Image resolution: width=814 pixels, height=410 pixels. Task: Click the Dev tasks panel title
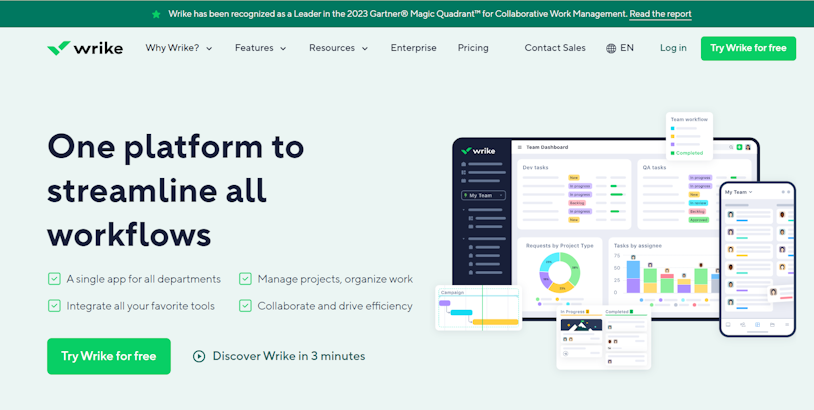[535, 168]
